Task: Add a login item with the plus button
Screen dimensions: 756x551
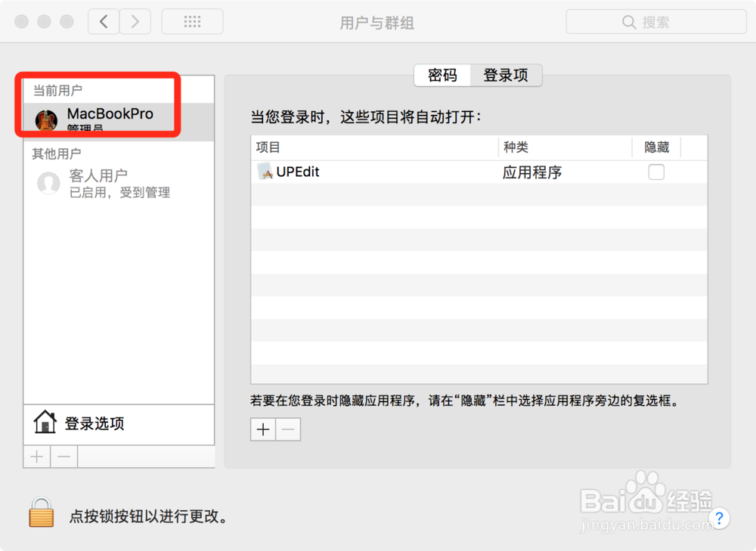Action: click(x=263, y=429)
